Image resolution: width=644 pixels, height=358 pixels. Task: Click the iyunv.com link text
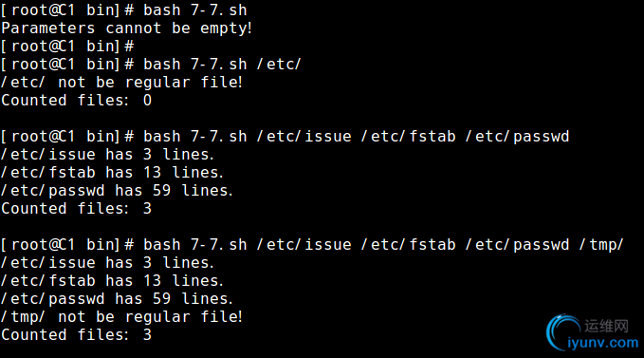pos(603,343)
